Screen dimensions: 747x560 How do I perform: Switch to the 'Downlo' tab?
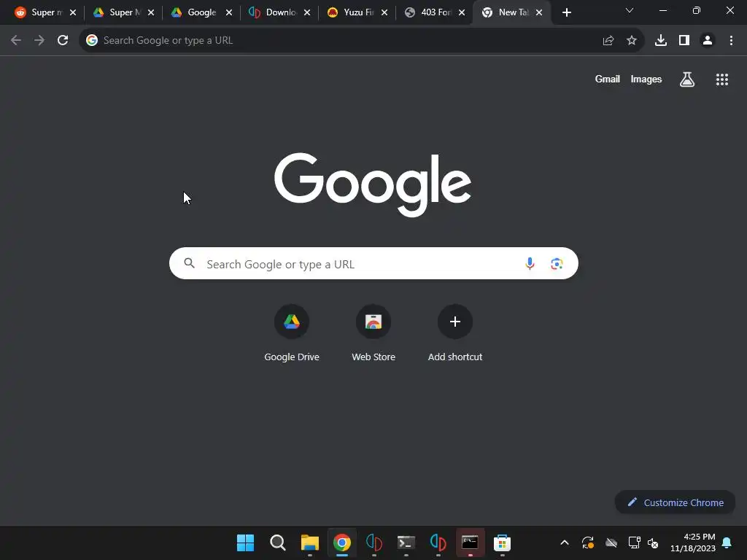point(274,12)
